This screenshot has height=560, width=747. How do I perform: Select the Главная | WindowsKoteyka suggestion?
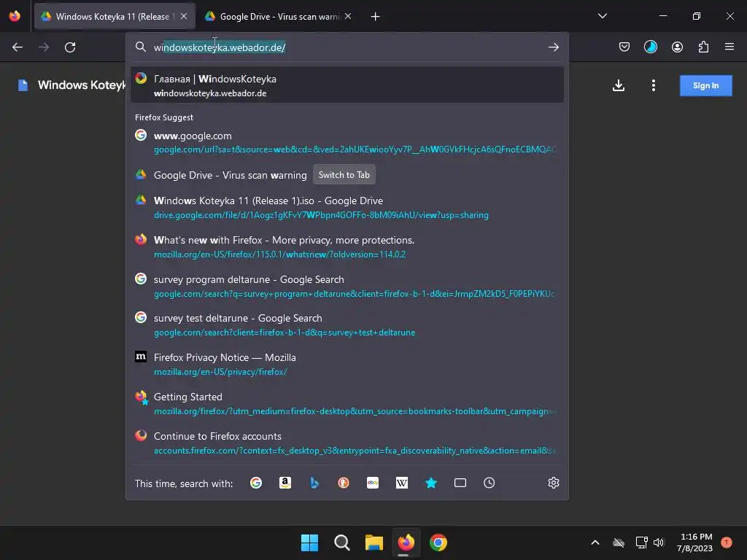347,86
